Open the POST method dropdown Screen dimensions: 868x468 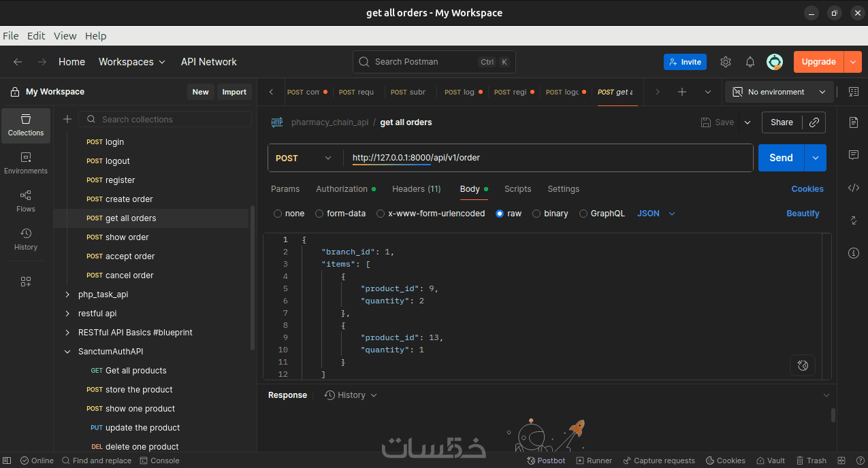point(304,158)
